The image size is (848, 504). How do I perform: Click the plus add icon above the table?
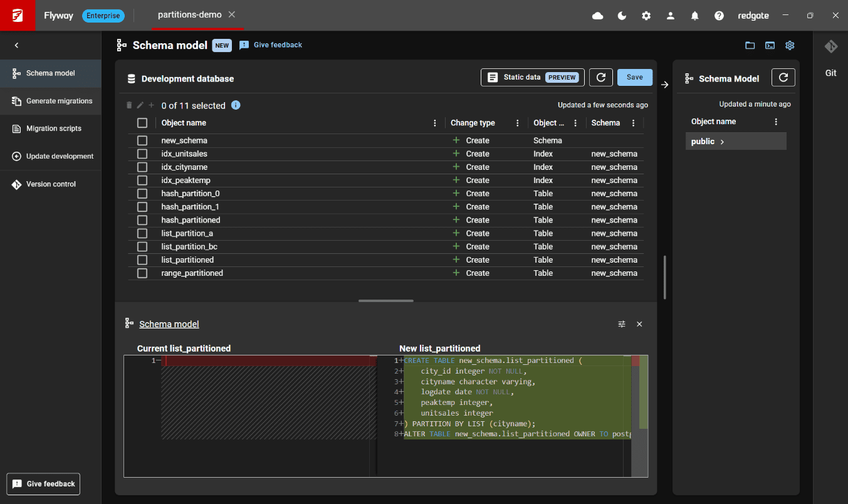coord(151,105)
